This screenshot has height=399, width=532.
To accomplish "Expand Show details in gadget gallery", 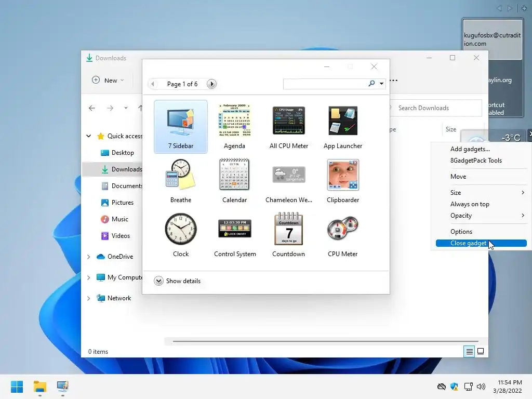I will pos(177,281).
